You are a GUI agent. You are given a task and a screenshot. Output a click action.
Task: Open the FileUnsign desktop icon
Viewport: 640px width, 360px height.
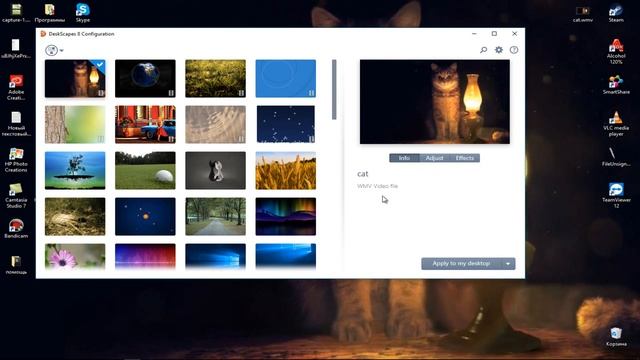coord(616,157)
